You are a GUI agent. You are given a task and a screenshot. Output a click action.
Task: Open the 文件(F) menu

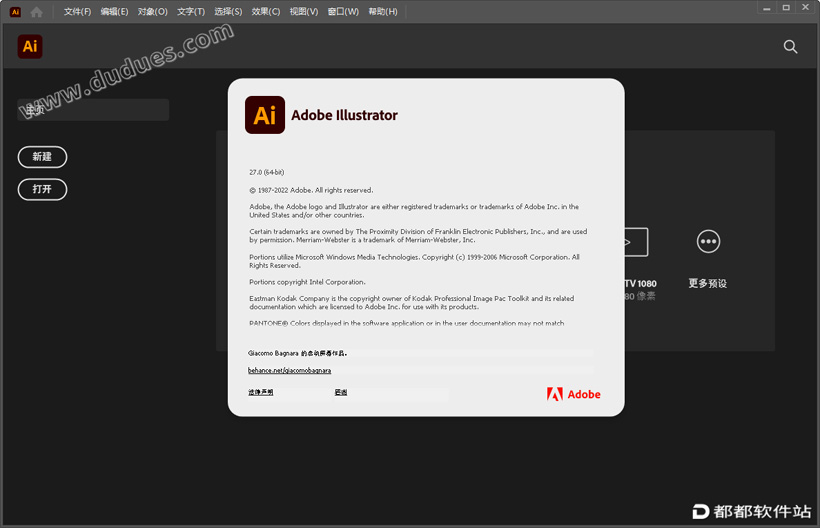pos(77,12)
